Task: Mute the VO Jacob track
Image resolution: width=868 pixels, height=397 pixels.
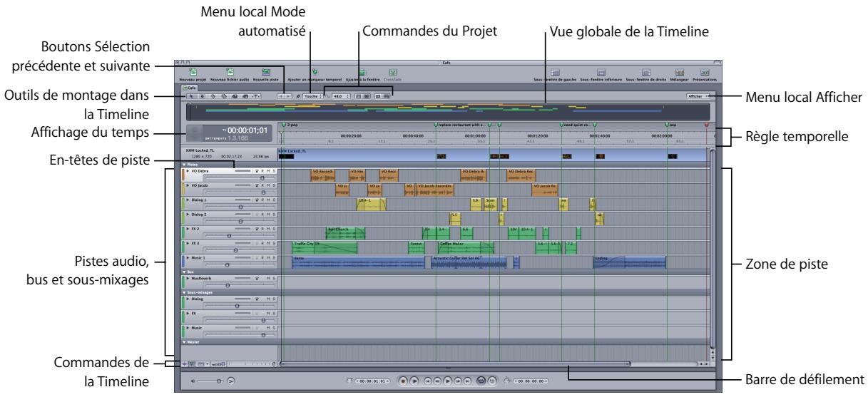Action: coord(269,185)
